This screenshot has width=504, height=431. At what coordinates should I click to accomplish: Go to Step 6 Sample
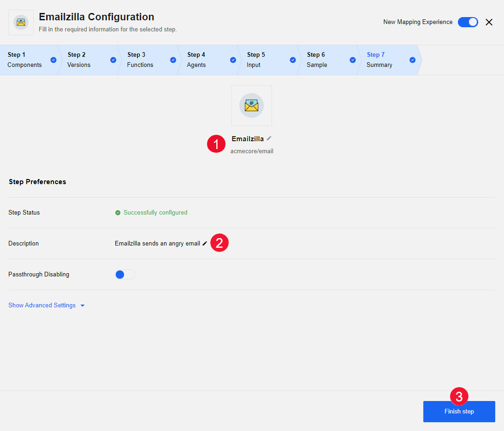coord(329,60)
